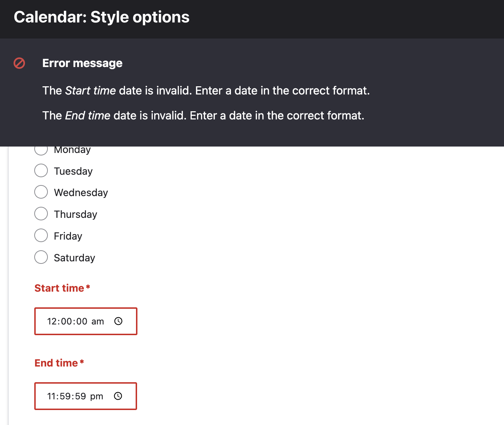Click the "Error message" heading
This screenshot has height=425, width=504.
(82, 63)
